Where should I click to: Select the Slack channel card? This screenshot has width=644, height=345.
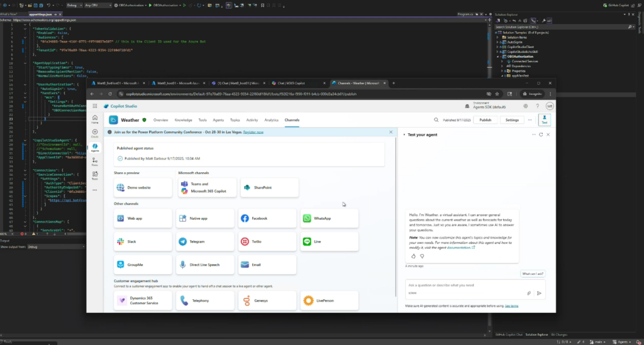click(x=143, y=241)
